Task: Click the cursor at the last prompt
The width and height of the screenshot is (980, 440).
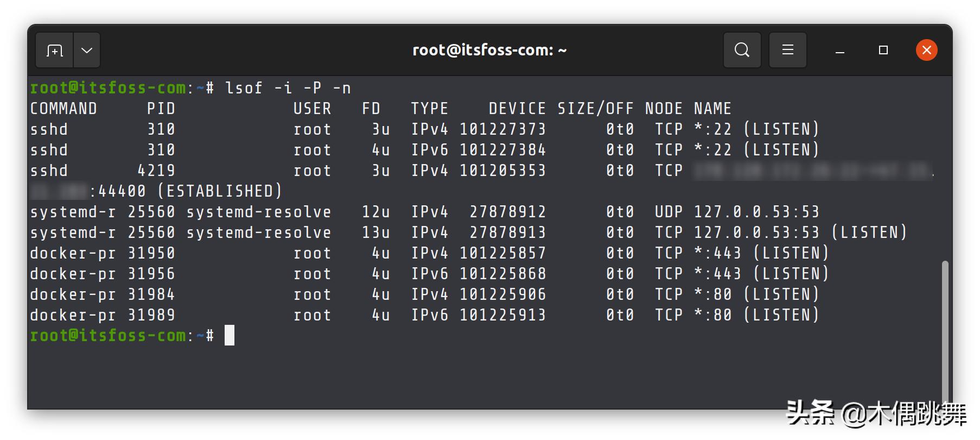Action: tap(230, 336)
